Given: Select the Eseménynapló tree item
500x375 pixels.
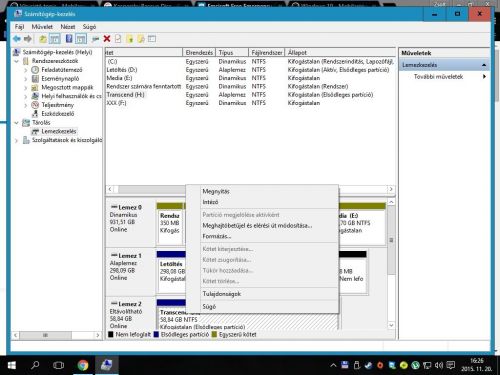Looking at the screenshot, I should click(x=60, y=79).
